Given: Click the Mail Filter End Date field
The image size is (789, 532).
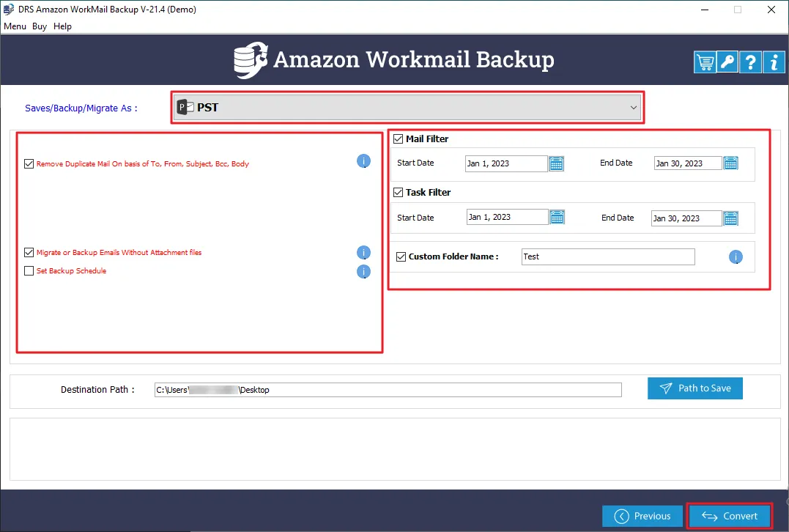Looking at the screenshot, I should [688, 163].
